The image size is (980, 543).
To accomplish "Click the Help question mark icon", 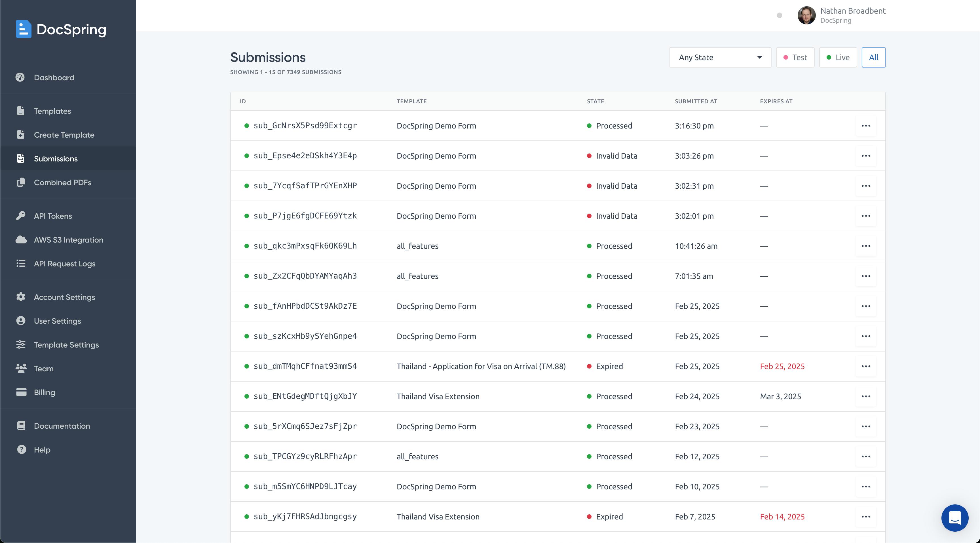I will (21, 449).
